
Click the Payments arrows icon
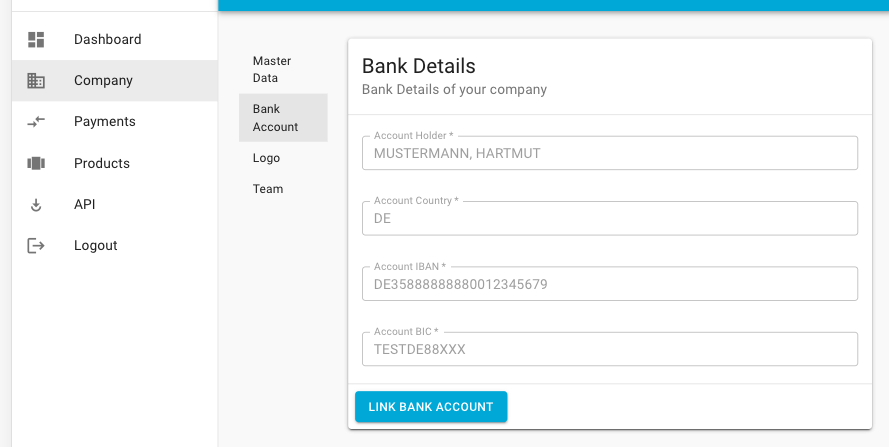tap(36, 122)
